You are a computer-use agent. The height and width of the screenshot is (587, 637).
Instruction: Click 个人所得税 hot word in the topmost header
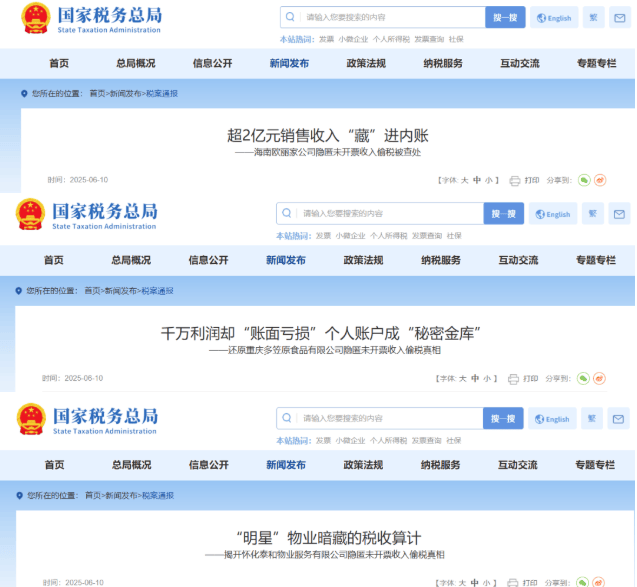tap(391, 39)
